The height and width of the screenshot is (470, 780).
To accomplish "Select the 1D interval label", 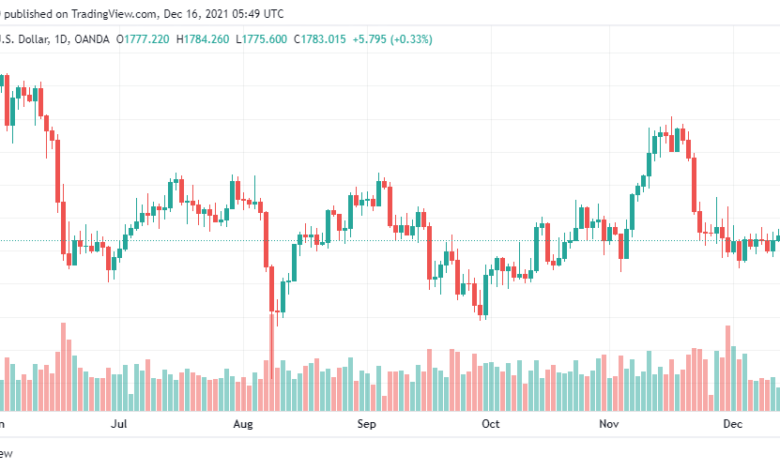I will click(61, 39).
